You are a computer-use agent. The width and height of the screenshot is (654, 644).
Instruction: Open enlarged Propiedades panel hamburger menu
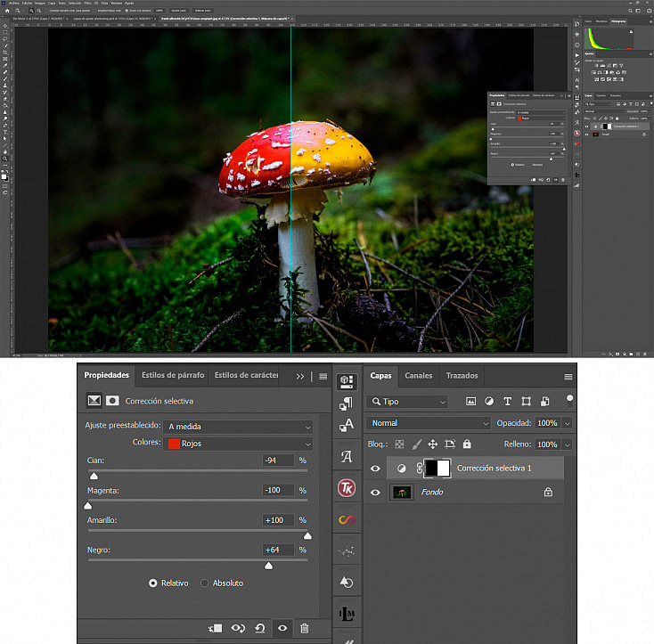[323, 377]
